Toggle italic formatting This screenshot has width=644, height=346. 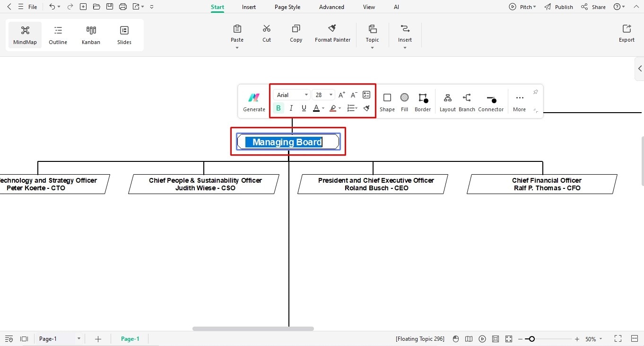pyautogui.click(x=291, y=108)
